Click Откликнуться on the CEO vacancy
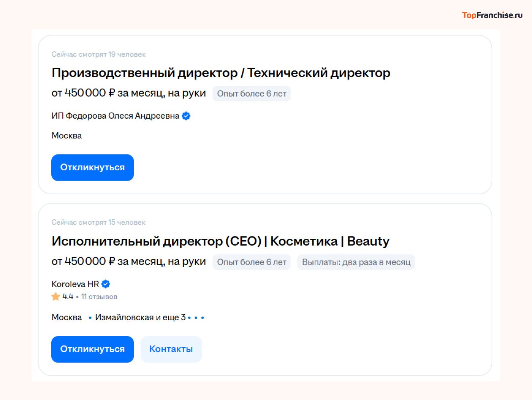532x400 pixels. [x=92, y=349]
